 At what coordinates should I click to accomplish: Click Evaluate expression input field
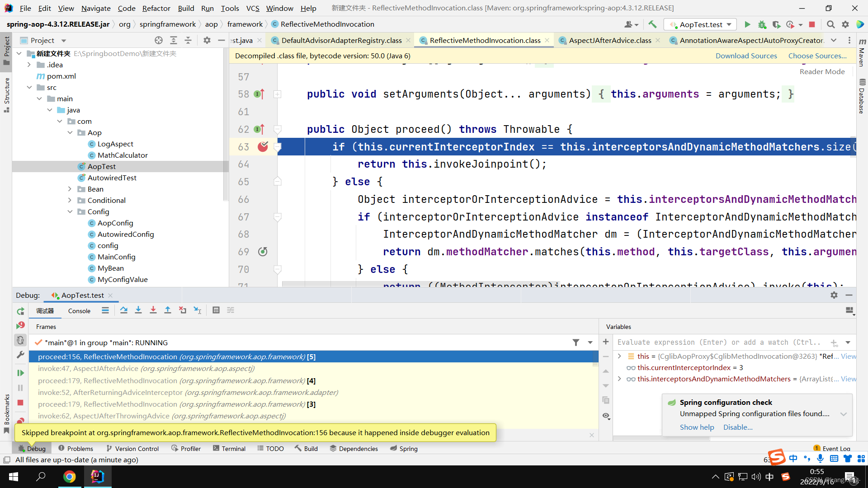(x=719, y=342)
